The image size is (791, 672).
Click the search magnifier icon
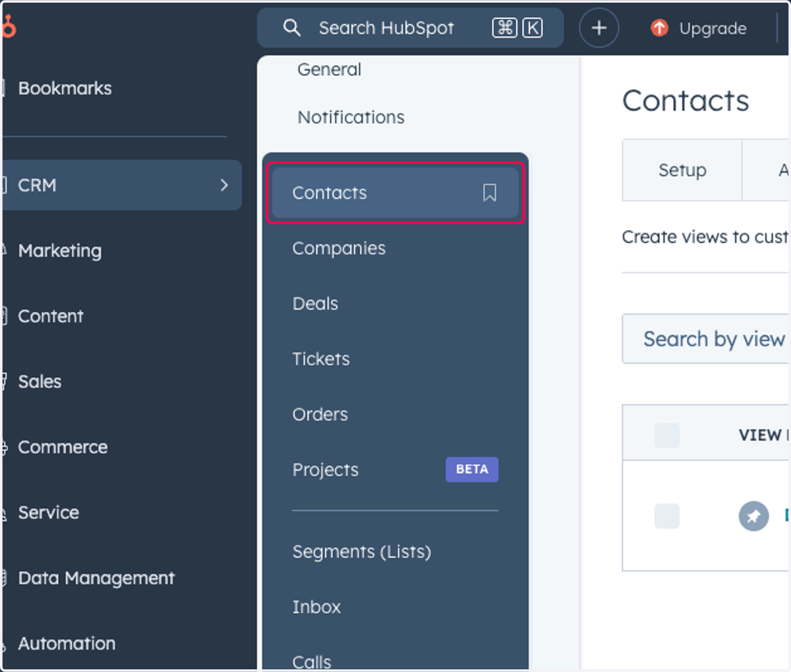click(291, 28)
